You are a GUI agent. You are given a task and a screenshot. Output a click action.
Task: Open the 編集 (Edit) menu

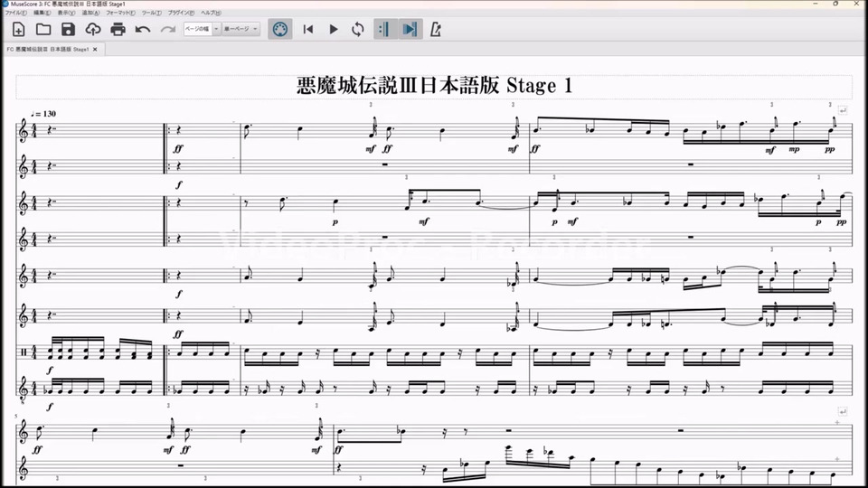tap(42, 13)
